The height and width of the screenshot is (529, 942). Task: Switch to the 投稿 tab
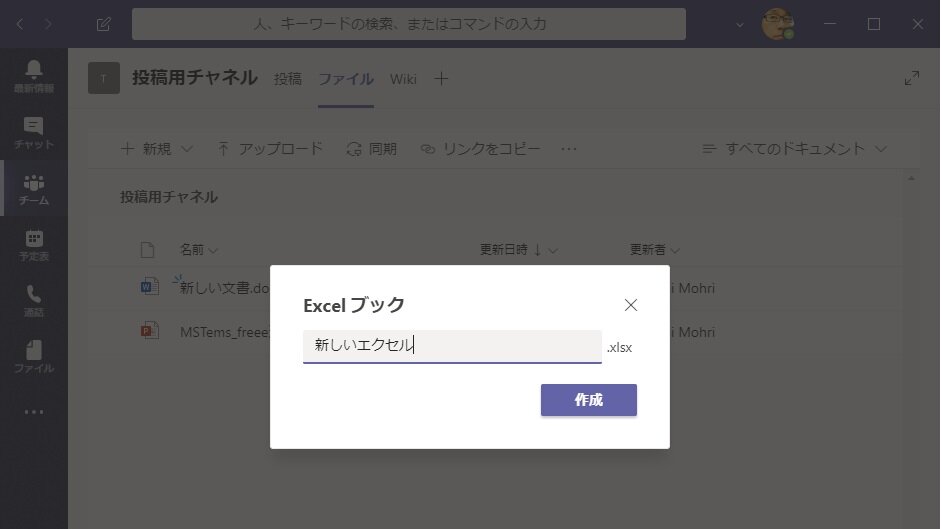[x=287, y=79]
